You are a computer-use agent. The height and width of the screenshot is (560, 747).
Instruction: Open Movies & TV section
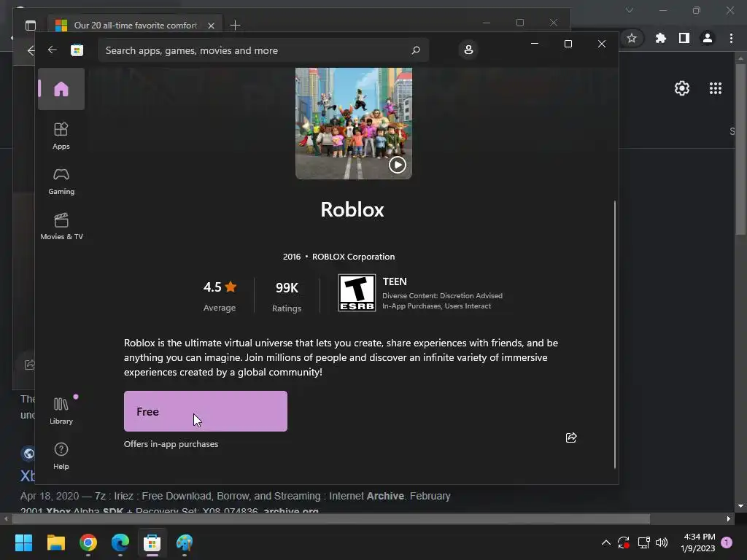click(x=61, y=226)
